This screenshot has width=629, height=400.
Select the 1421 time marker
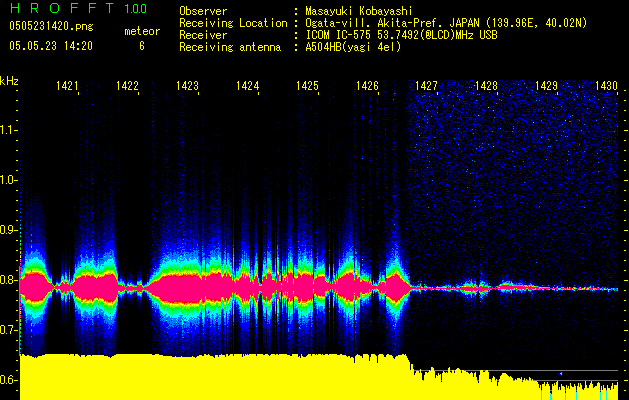click(x=67, y=86)
